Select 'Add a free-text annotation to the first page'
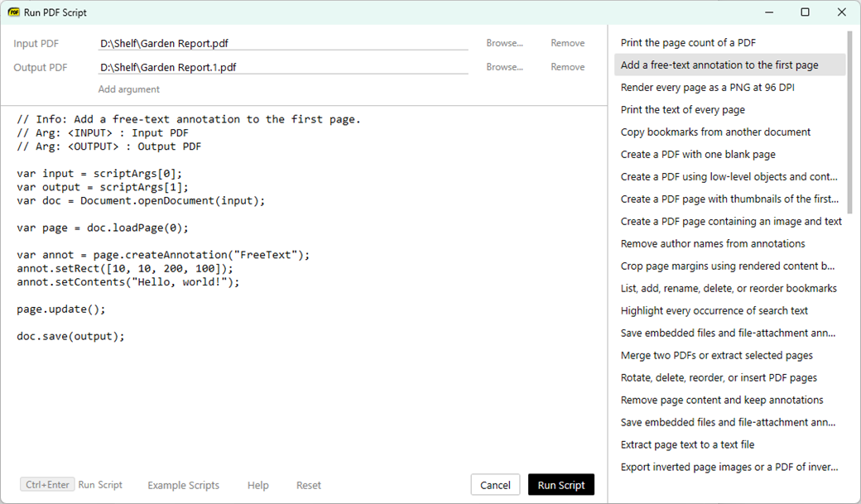Image resolution: width=861 pixels, height=504 pixels. tap(729, 65)
